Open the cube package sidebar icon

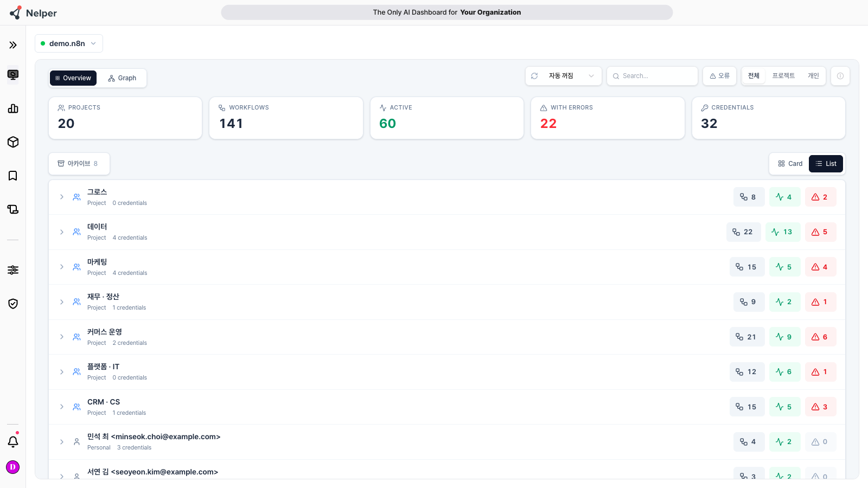(x=13, y=142)
